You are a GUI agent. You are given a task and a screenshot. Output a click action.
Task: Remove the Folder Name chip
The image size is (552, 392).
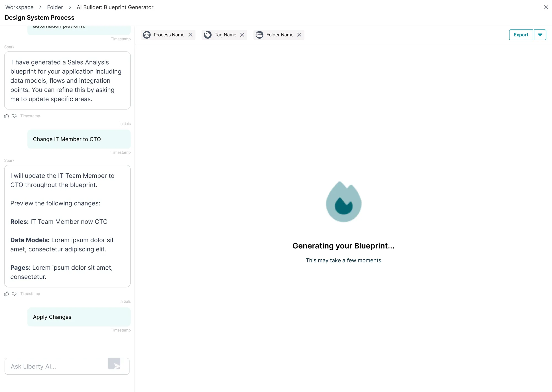299,35
